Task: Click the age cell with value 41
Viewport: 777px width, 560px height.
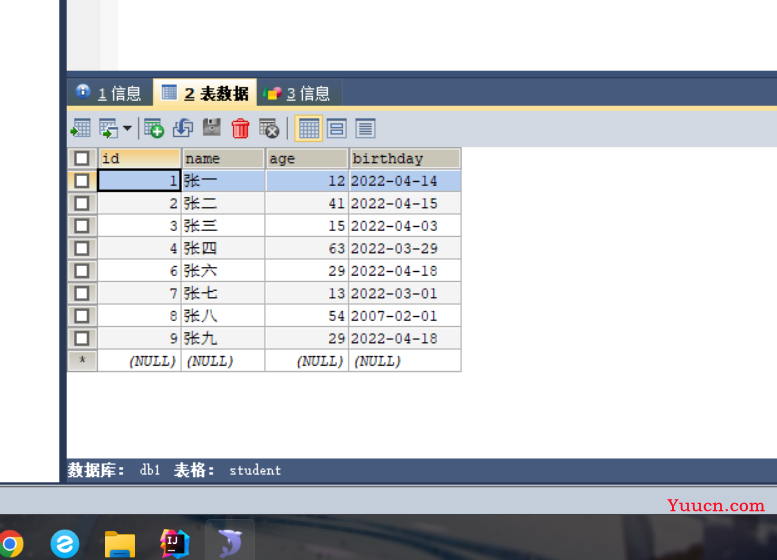Action: click(307, 203)
